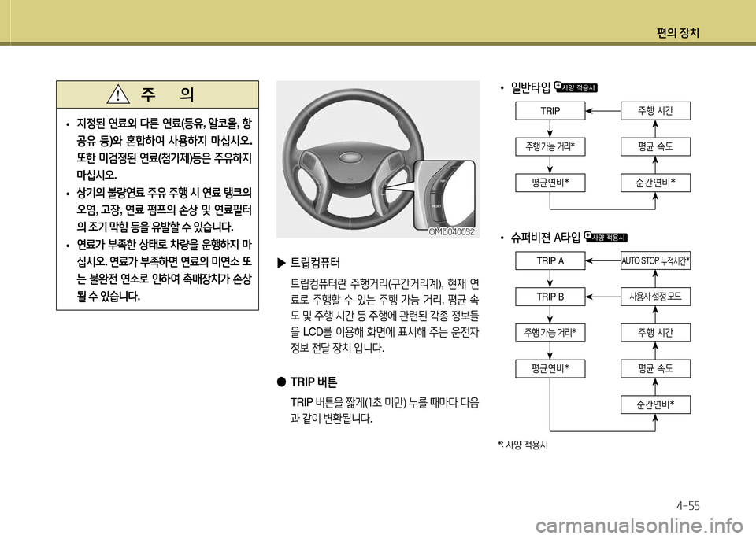Click 평균연비* box in 슈퍼비전 diagram
Viewport: 756px width, 539px height.
(550, 368)
